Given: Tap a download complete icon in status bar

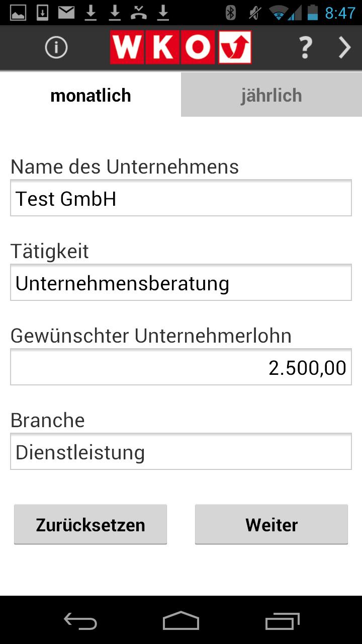Looking at the screenshot, I should [x=89, y=12].
